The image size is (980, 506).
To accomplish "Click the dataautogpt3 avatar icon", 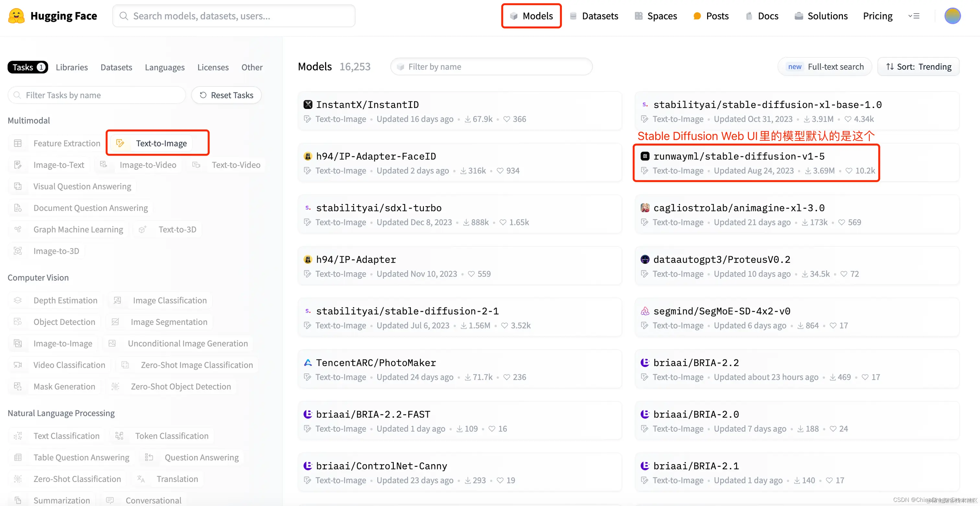I will 645,259.
